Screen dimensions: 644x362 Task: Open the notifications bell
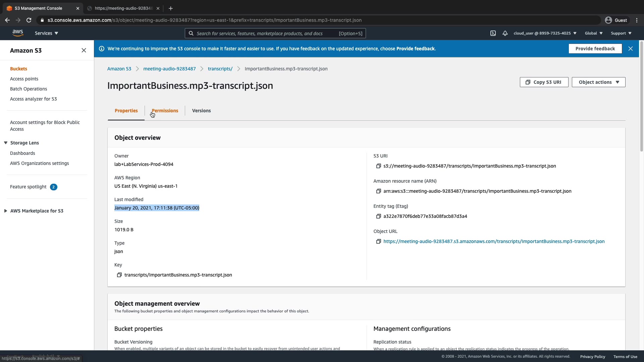[505, 33]
